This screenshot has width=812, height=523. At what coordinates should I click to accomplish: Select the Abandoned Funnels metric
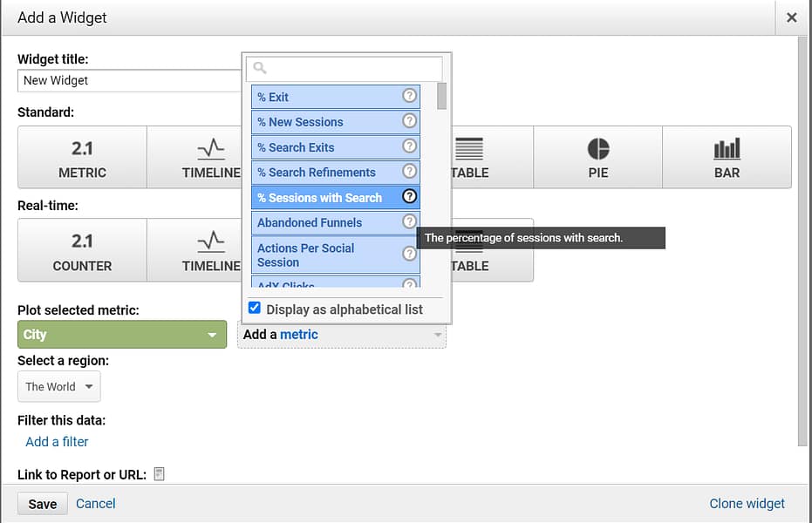310,222
